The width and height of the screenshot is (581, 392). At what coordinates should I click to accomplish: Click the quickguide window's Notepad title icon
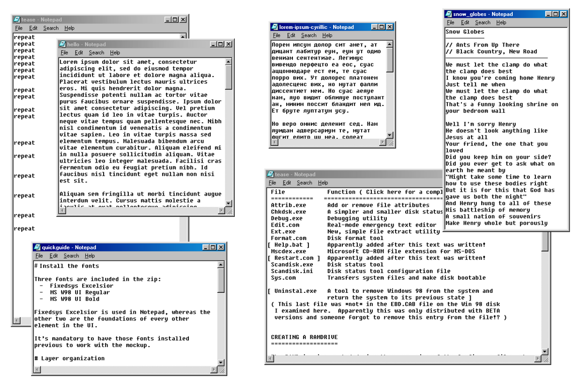point(37,247)
